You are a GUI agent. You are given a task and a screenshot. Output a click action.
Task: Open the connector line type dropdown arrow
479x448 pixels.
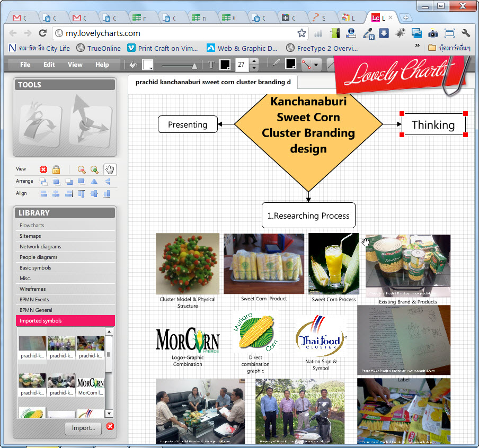point(316,65)
